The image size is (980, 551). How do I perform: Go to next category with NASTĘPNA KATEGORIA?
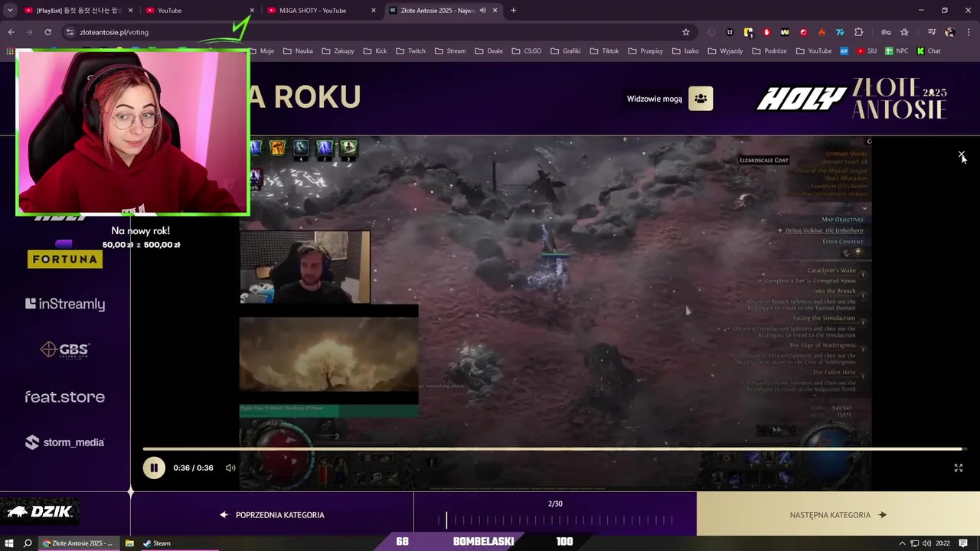pyautogui.click(x=838, y=515)
